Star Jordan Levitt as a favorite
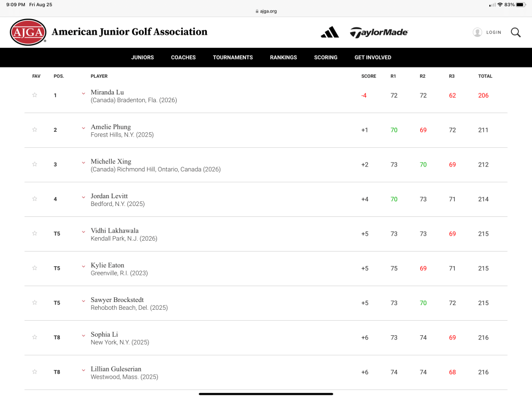 point(35,199)
